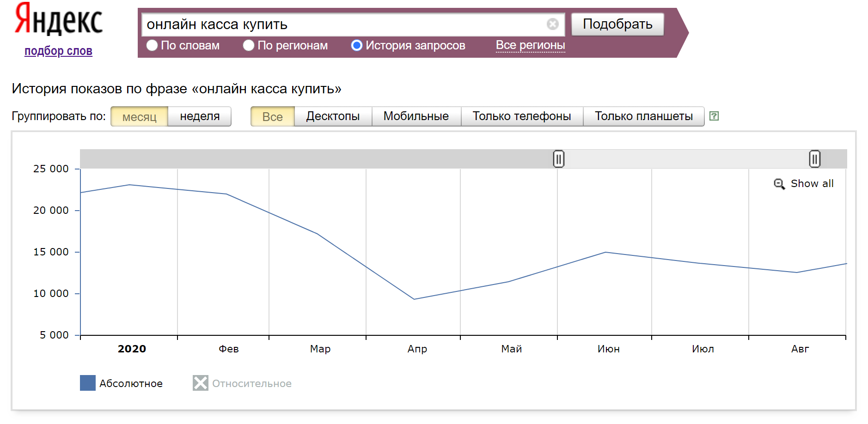Click into the search query input field
868x424 pixels.
[342, 24]
